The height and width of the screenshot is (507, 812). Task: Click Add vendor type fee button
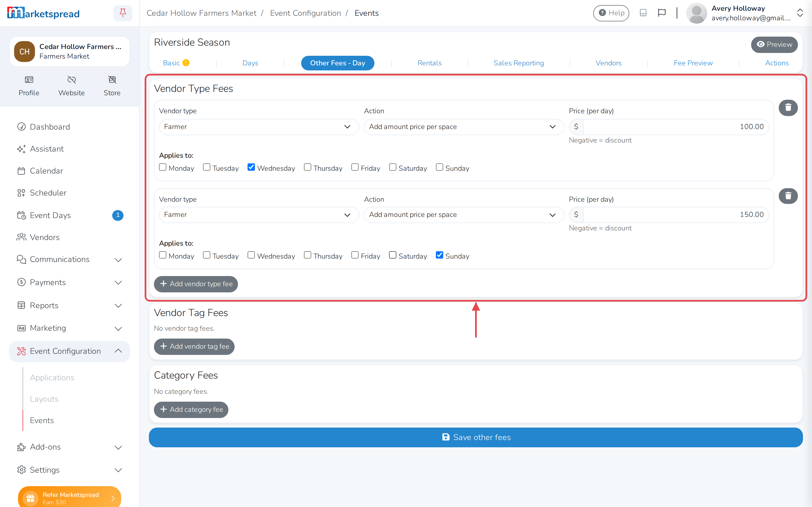[x=196, y=284]
